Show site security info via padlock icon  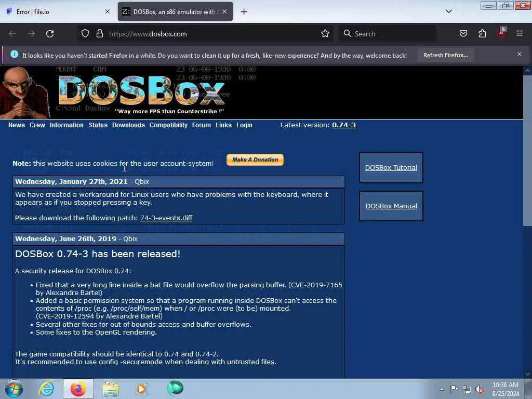click(99, 34)
